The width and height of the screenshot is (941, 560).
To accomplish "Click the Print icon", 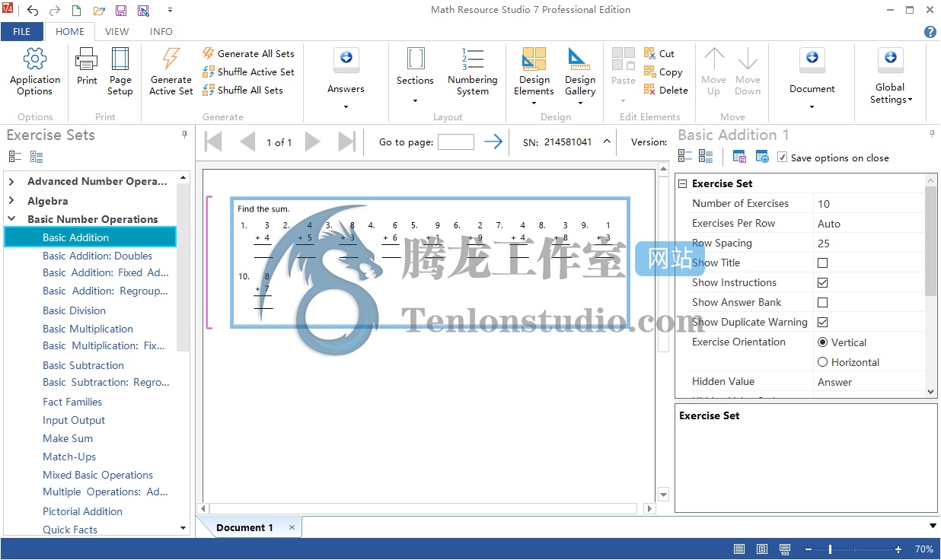I will [x=87, y=59].
